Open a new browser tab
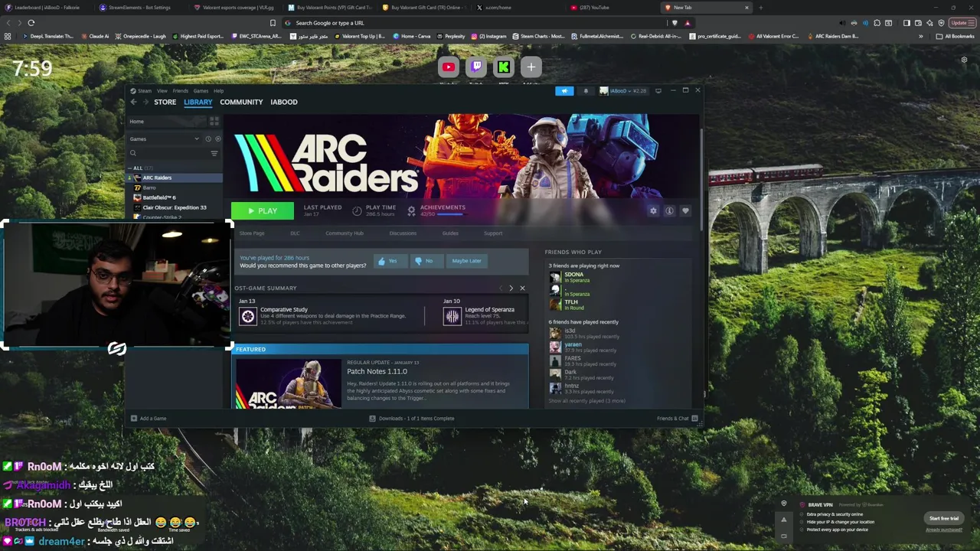 coord(760,8)
